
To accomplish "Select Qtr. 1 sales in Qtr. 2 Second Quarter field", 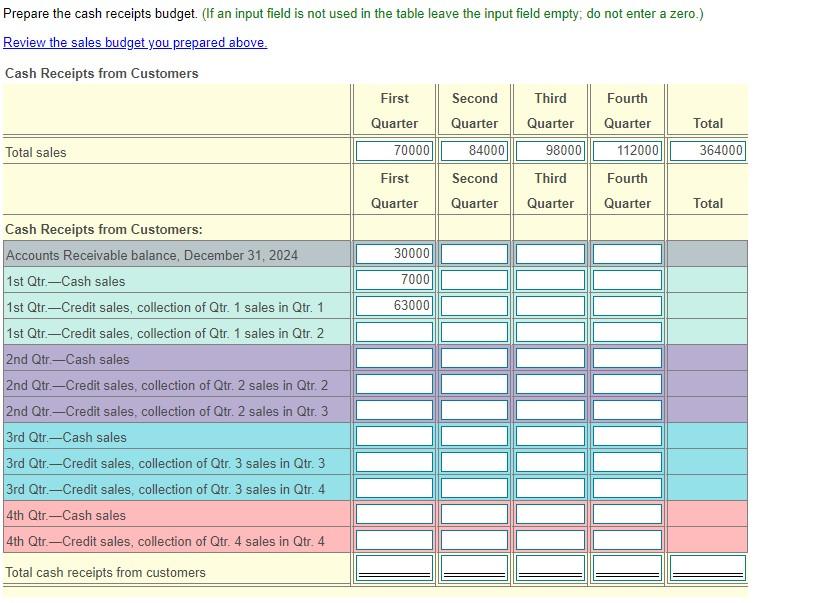I will coord(474,332).
